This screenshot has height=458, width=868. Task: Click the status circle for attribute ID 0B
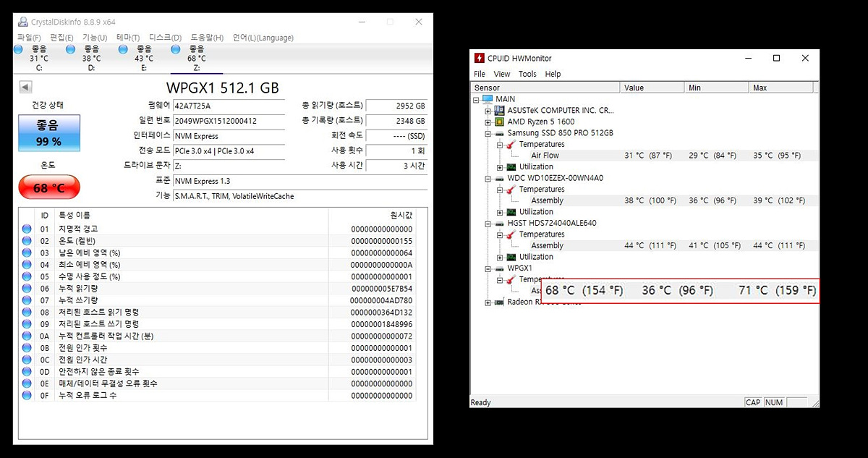[x=27, y=348]
